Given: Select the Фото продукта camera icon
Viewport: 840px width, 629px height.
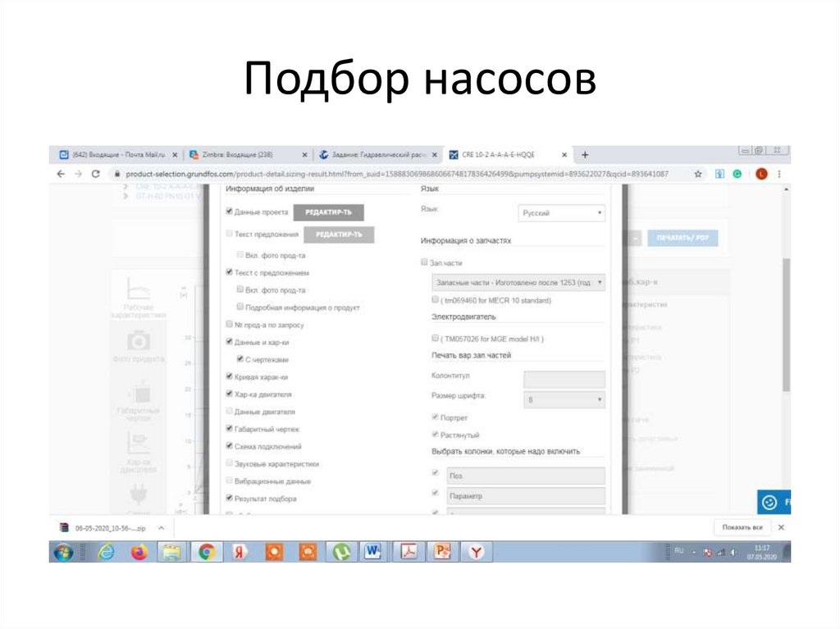Looking at the screenshot, I should (138, 340).
